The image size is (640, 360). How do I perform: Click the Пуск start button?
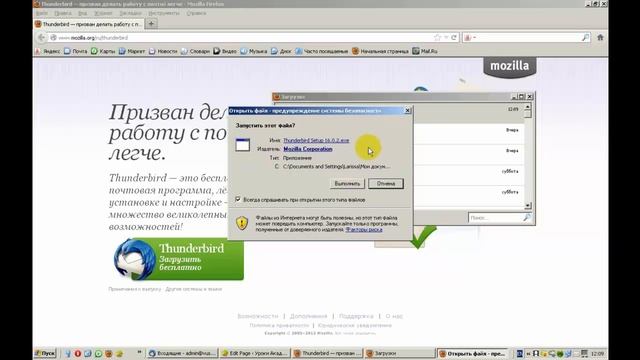click(45, 353)
